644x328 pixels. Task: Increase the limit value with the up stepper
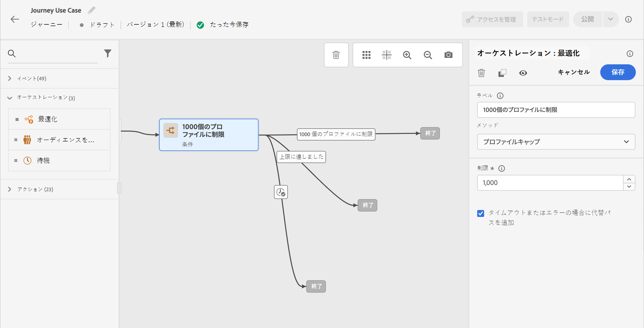pos(629,179)
